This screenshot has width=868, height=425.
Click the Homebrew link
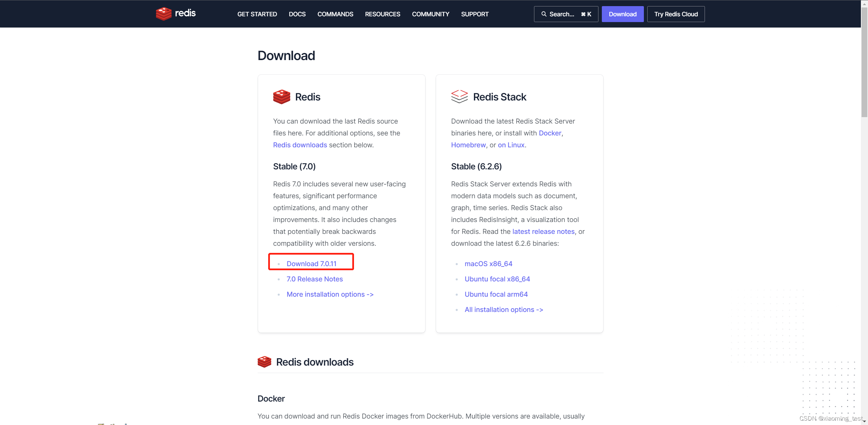coord(468,145)
